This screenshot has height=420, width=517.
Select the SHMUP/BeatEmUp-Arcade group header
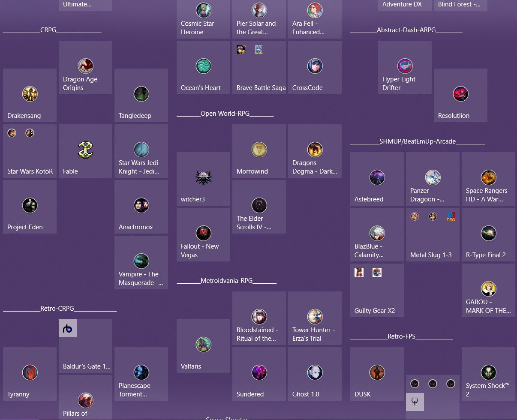[418, 141]
